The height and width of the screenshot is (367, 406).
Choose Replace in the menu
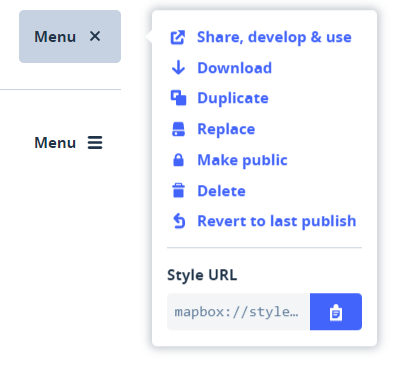click(x=226, y=129)
